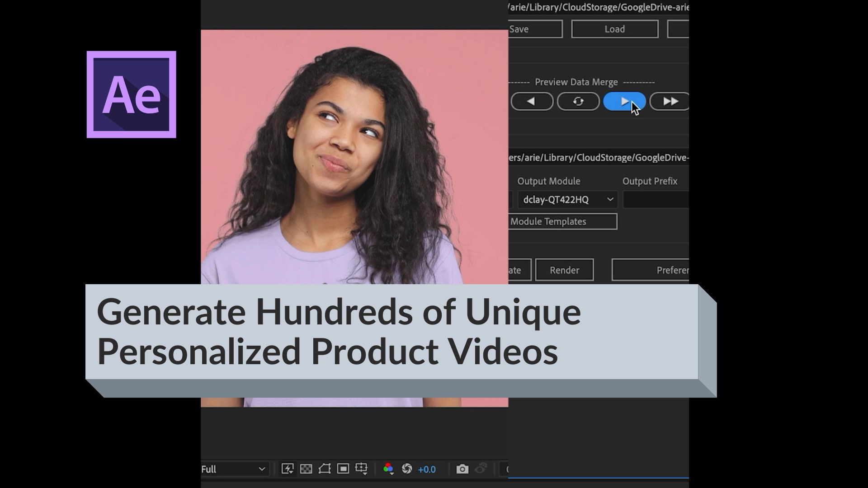Toggle the transparency grid checkerboard icon
Image resolution: width=868 pixels, height=488 pixels.
pos(306,469)
